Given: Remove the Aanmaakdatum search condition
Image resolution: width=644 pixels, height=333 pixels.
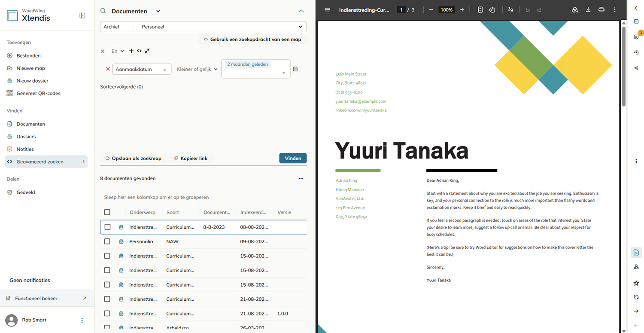Looking at the screenshot, I should [x=108, y=69].
